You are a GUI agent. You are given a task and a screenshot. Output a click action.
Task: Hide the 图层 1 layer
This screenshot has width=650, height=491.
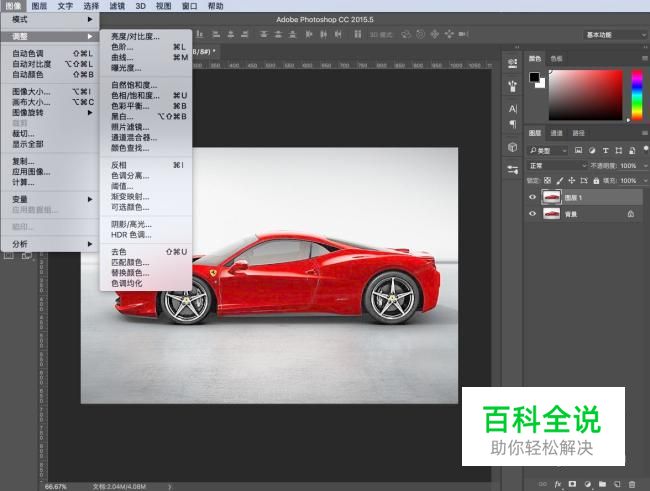click(532, 197)
